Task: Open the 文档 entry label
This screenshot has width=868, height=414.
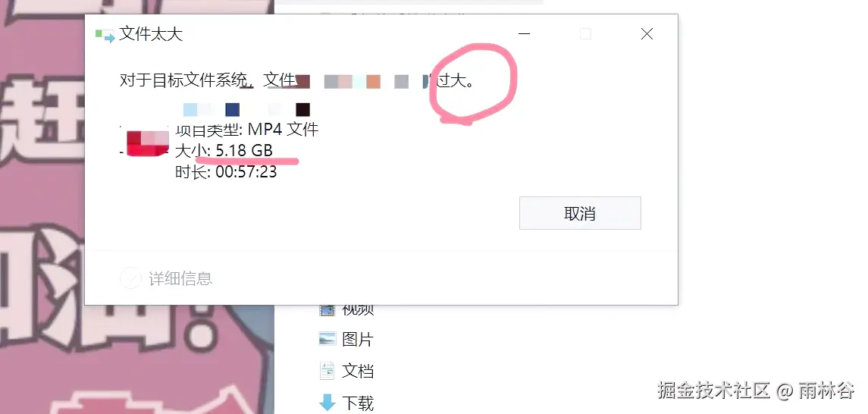Action: pyautogui.click(x=358, y=371)
